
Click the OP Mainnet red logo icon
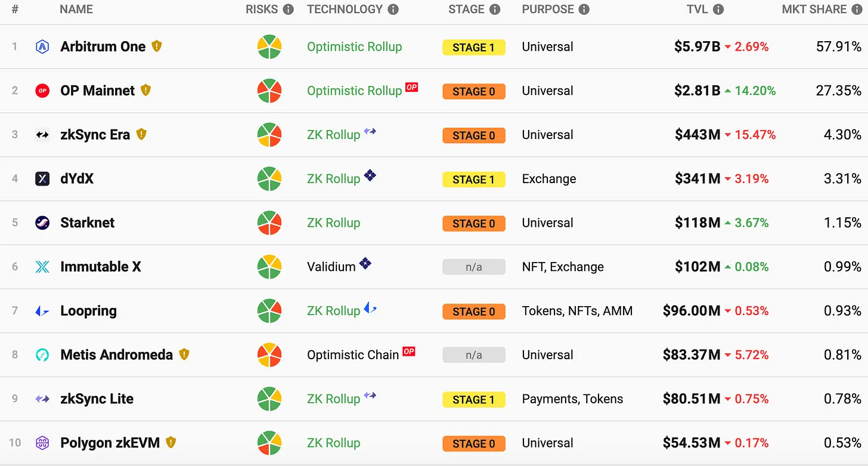tap(42, 91)
